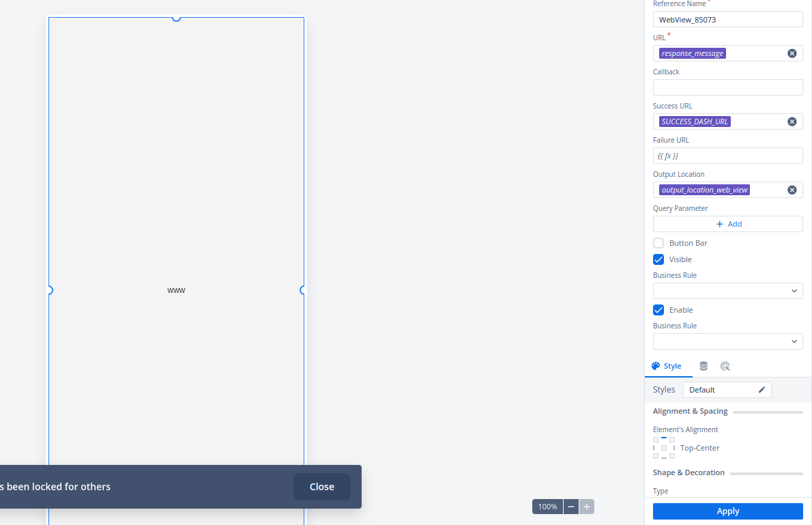Click the pencil icon to edit Default style
This screenshot has width=812, height=525.
[762, 390]
